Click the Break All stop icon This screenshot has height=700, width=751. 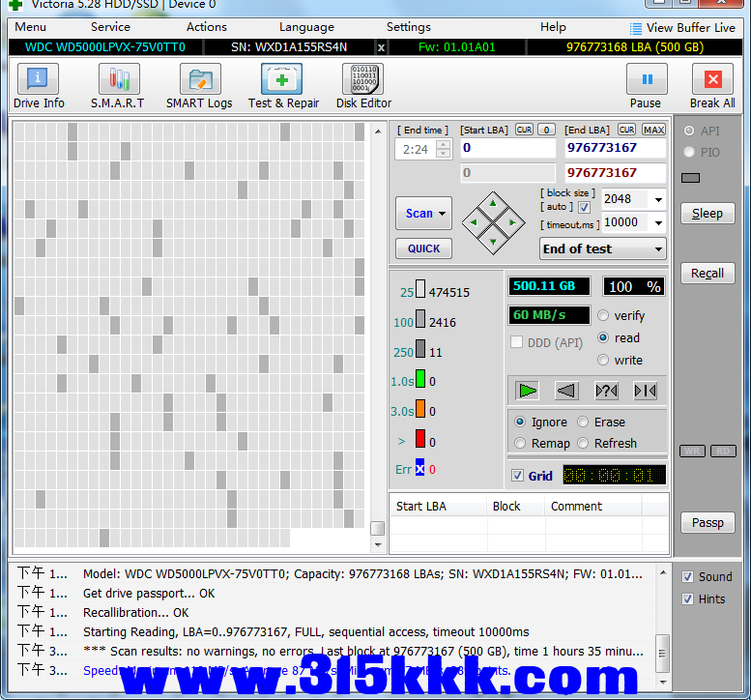pos(712,79)
